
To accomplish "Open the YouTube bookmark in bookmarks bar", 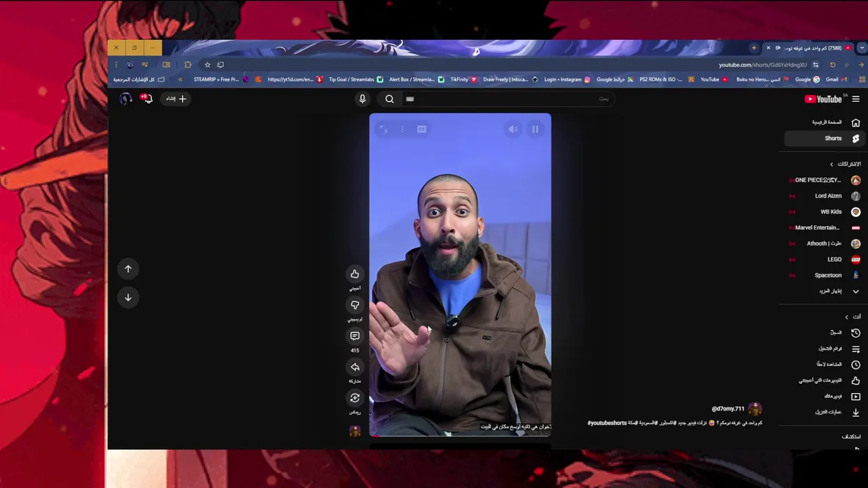I will coord(714,79).
